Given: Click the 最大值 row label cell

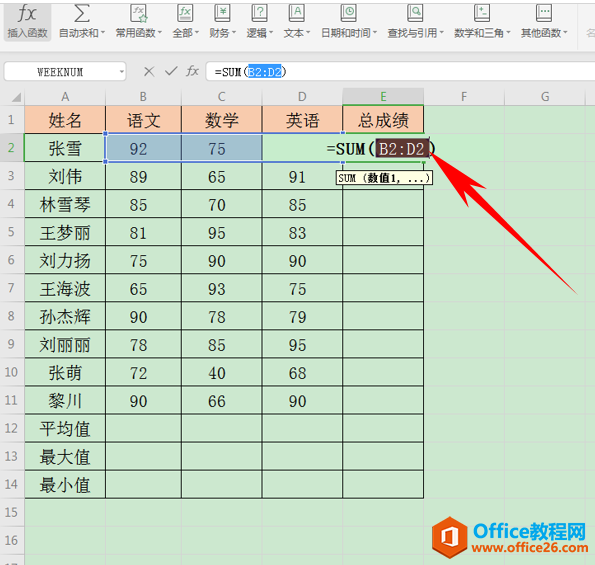Looking at the screenshot, I should pos(65,457).
